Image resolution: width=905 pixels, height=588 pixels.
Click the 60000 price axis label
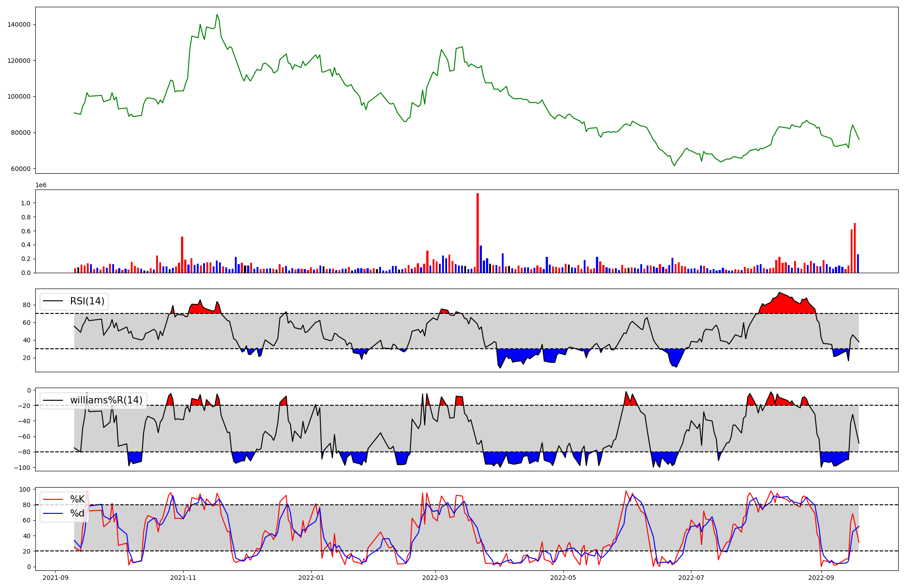[20, 169]
